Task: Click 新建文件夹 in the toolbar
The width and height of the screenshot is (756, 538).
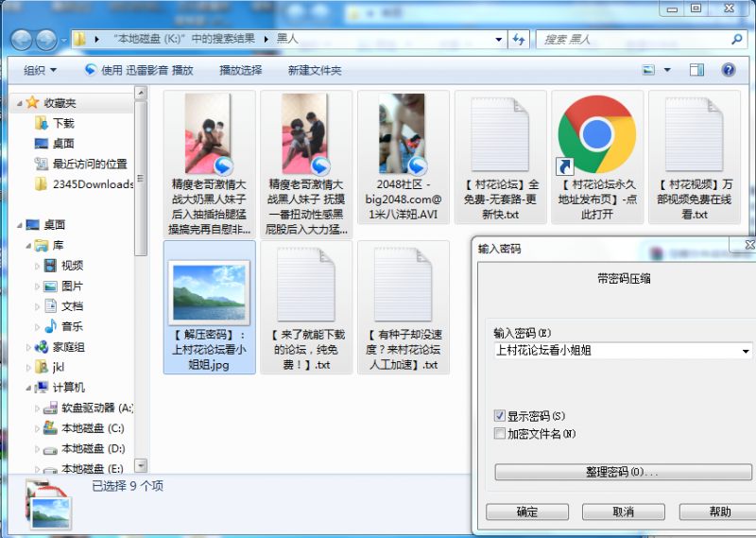Action: click(x=315, y=70)
